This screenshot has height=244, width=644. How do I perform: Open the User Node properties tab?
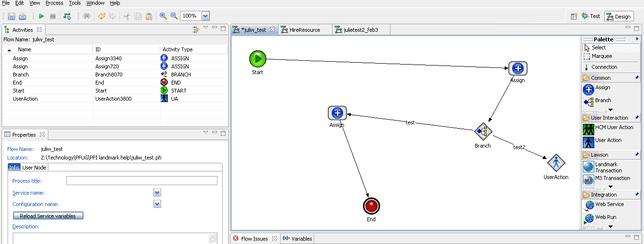point(34,168)
